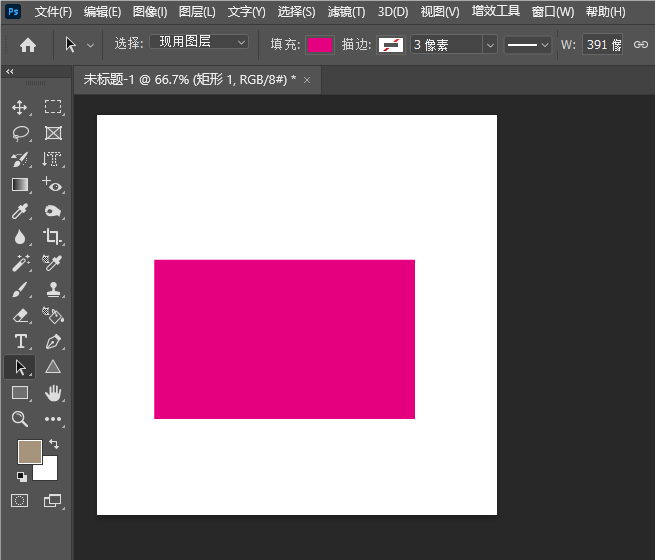Pick the Type tool

click(x=20, y=341)
